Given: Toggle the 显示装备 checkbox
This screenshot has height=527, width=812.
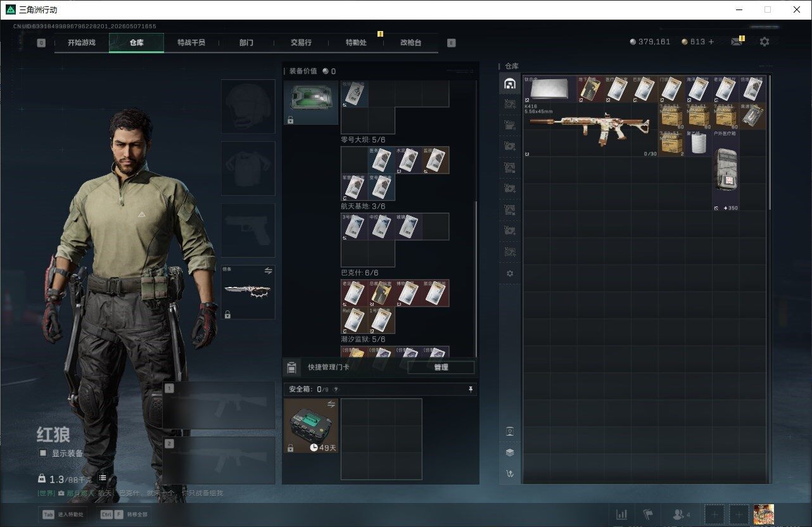Looking at the screenshot, I should coord(43,453).
